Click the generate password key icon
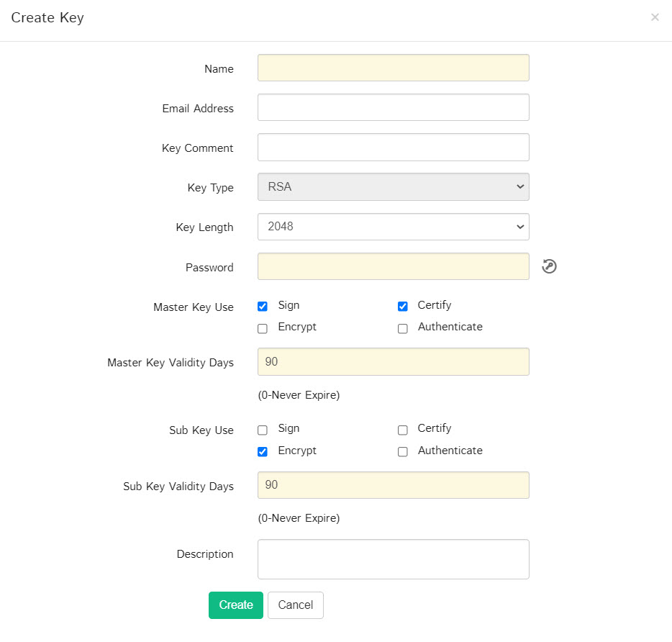The image size is (672, 642). point(549,267)
